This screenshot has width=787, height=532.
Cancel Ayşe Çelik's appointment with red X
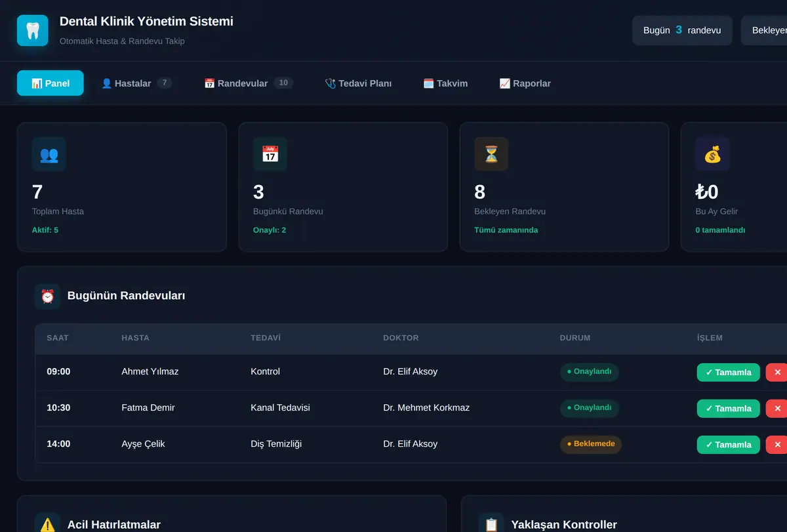(x=778, y=444)
